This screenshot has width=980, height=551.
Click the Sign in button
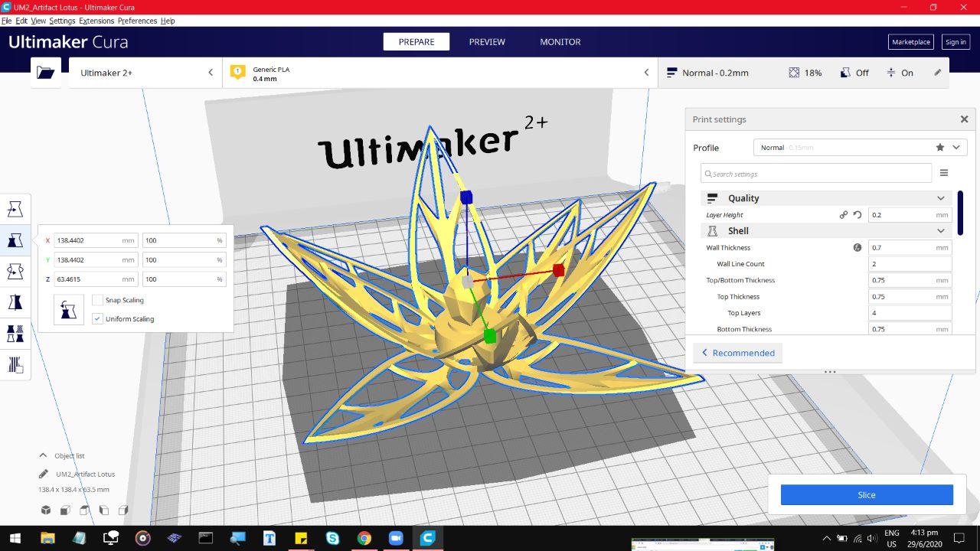(x=955, y=42)
